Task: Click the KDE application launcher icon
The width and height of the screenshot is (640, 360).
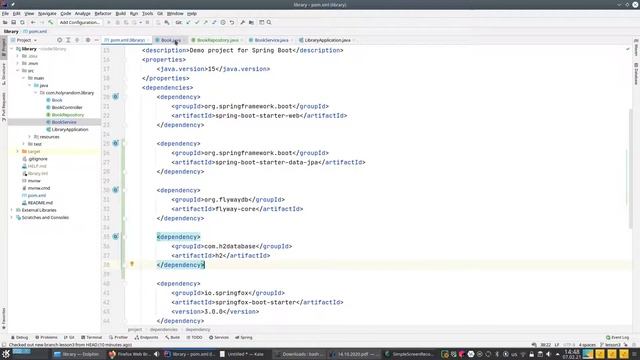Action: click(x=6, y=354)
